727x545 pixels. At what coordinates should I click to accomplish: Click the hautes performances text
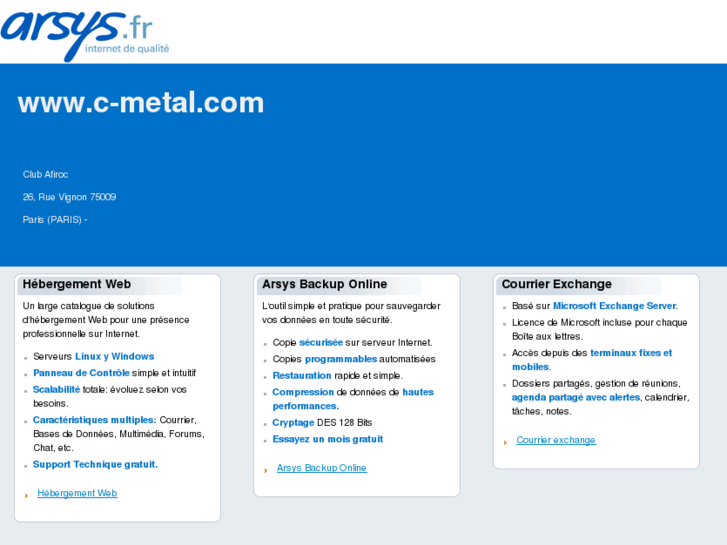(x=353, y=399)
